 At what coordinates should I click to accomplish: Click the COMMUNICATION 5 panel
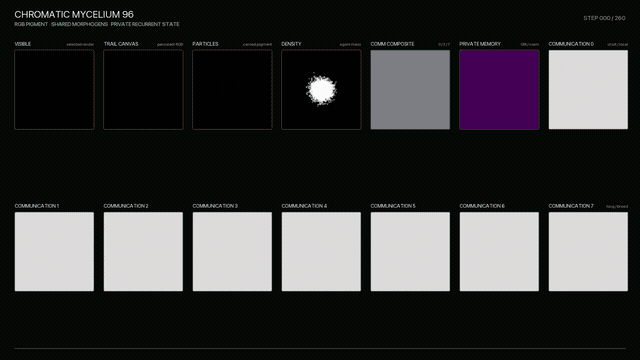point(410,251)
